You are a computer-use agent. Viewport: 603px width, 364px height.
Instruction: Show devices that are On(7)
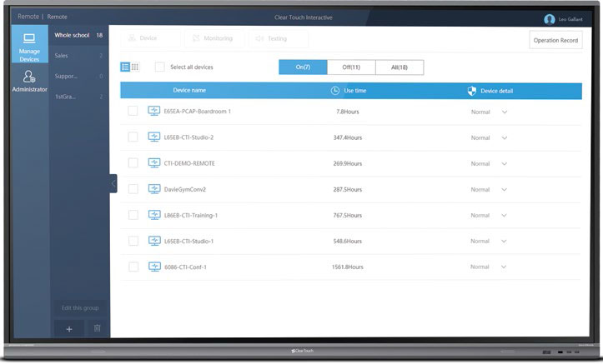(303, 67)
